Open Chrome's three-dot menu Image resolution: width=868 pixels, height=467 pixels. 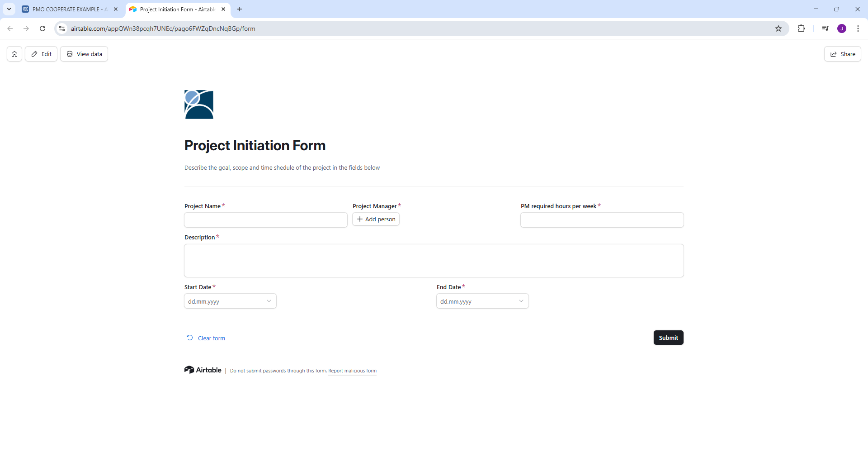click(x=858, y=29)
